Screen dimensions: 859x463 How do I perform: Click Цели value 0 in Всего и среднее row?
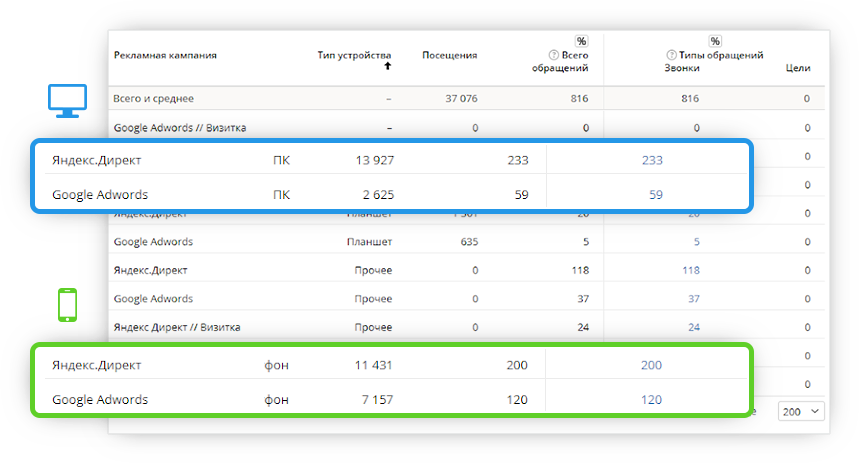pyautogui.click(x=806, y=99)
